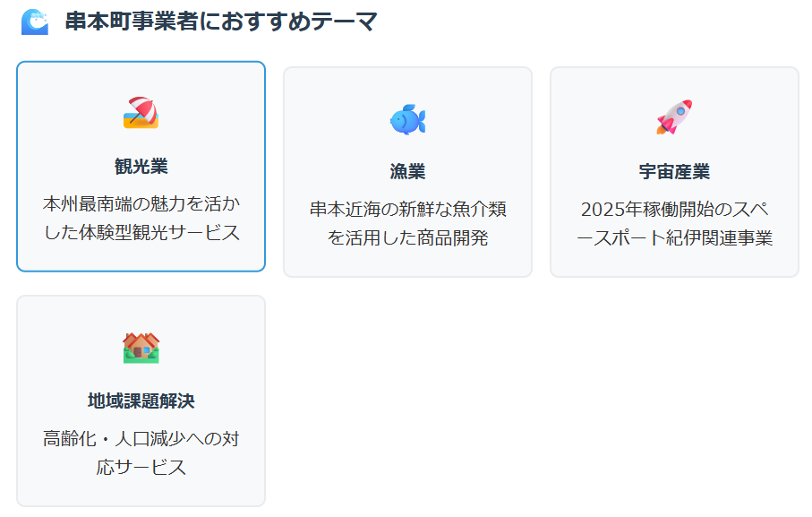Click the 串本近海の新鮮な魚介類 description

(407, 223)
